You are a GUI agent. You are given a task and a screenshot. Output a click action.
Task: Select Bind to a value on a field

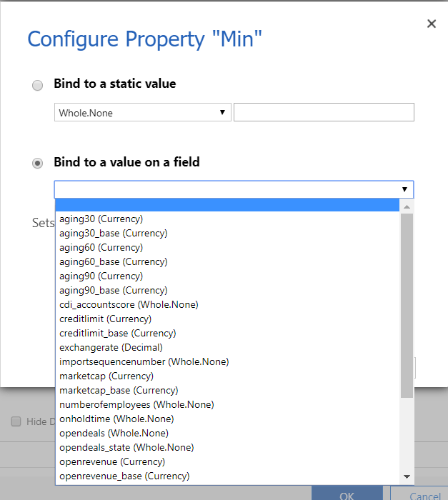coord(38,164)
